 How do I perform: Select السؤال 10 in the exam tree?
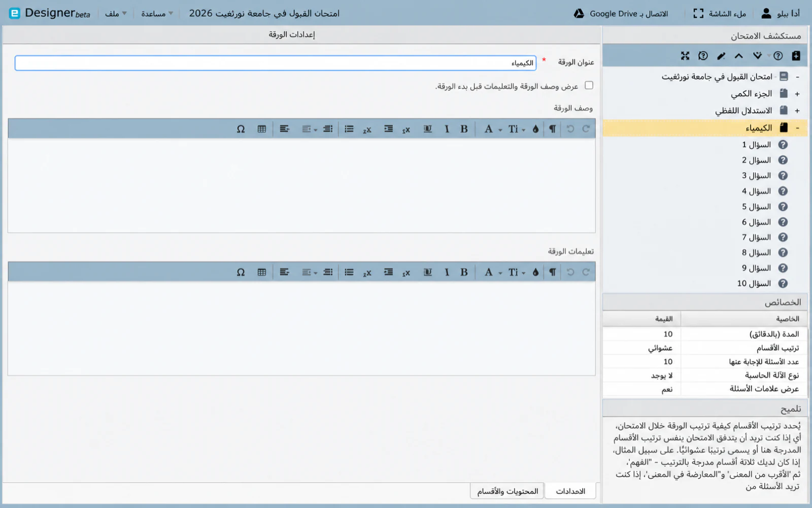(754, 283)
